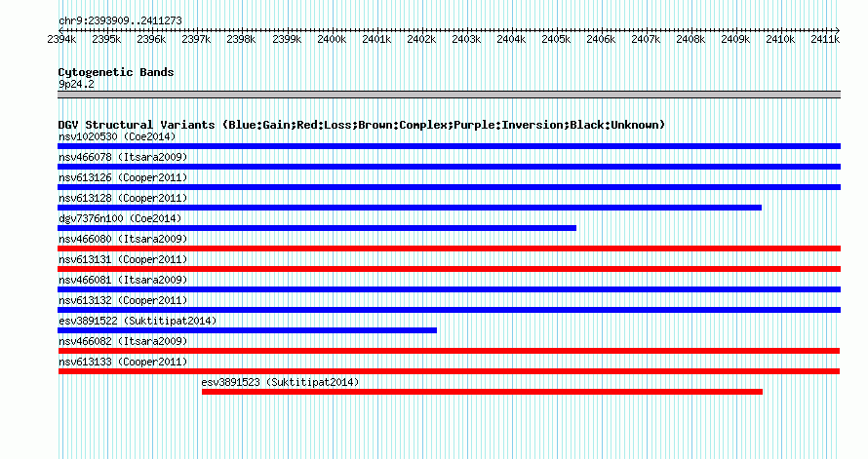868x459 pixels.
Task: Open the nsv466078 (Itsara2009) variant label
Action: point(123,157)
